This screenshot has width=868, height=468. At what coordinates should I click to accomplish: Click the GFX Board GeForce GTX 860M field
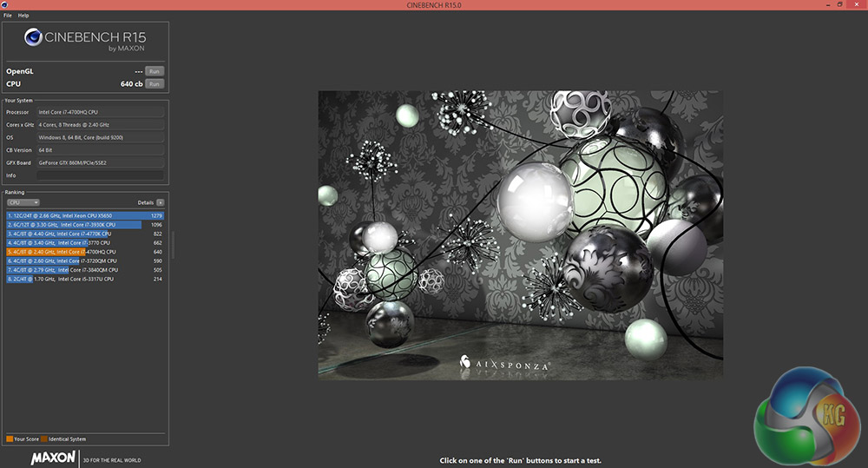(100, 163)
